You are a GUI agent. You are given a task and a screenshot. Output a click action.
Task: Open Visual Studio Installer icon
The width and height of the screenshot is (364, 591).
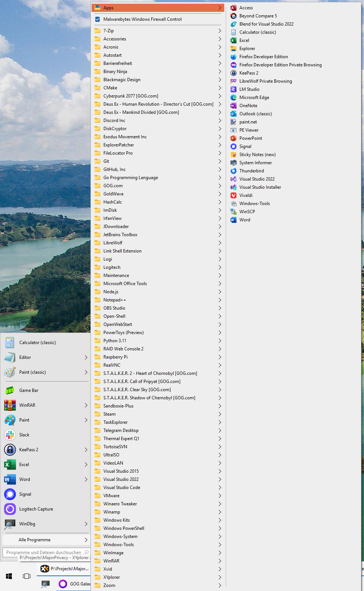(234, 187)
